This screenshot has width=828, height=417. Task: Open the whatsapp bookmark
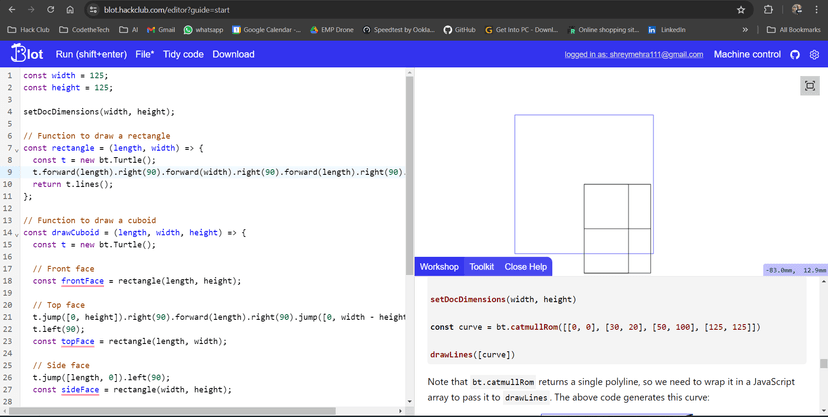tap(203, 30)
